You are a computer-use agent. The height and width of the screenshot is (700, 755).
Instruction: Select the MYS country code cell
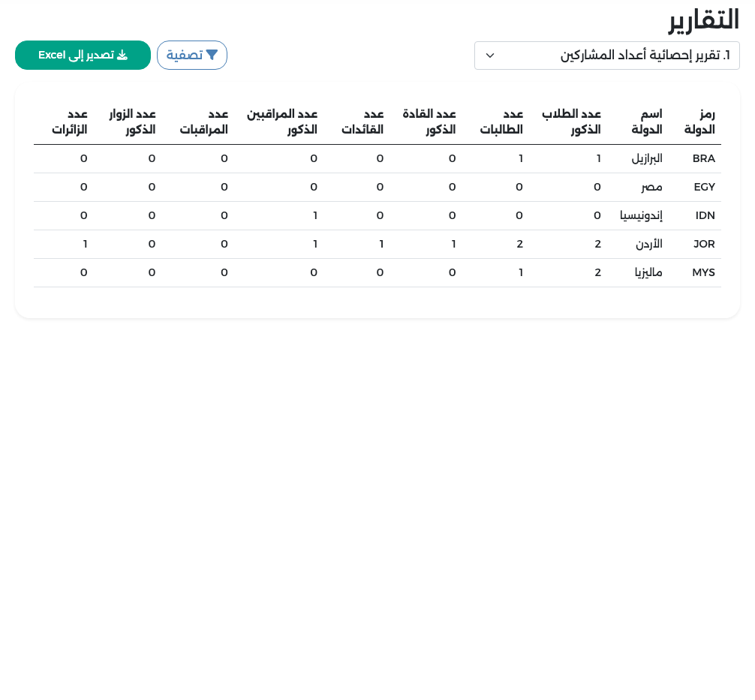click(x=703, y=272)
